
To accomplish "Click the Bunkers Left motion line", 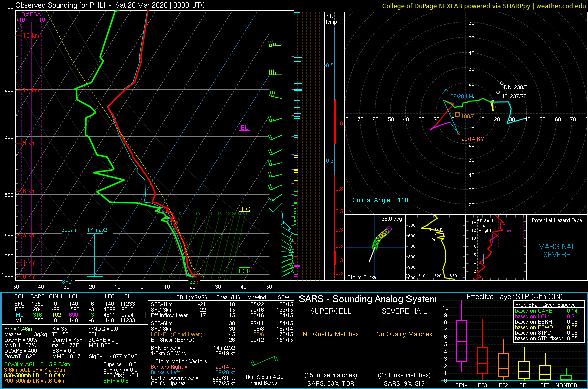I will pyautogui.click(x=193, y=372).
